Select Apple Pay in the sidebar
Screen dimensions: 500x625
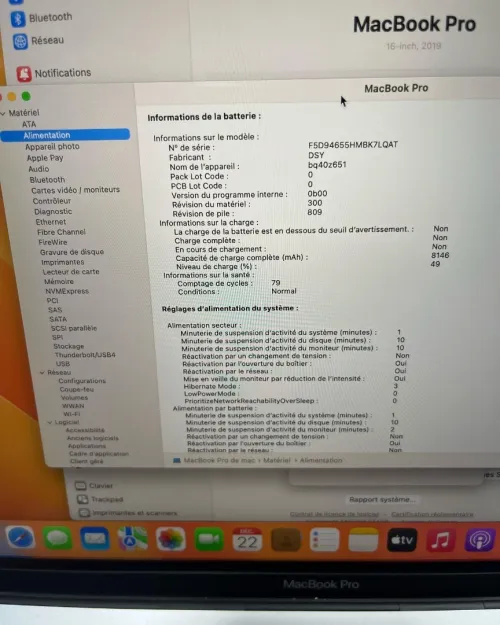point(45,158)
